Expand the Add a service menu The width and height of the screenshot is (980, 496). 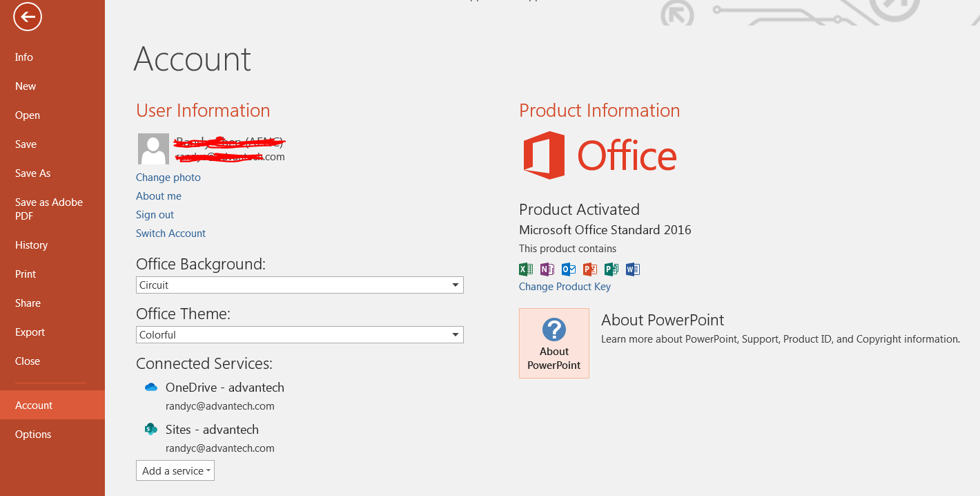pos(175,470)
